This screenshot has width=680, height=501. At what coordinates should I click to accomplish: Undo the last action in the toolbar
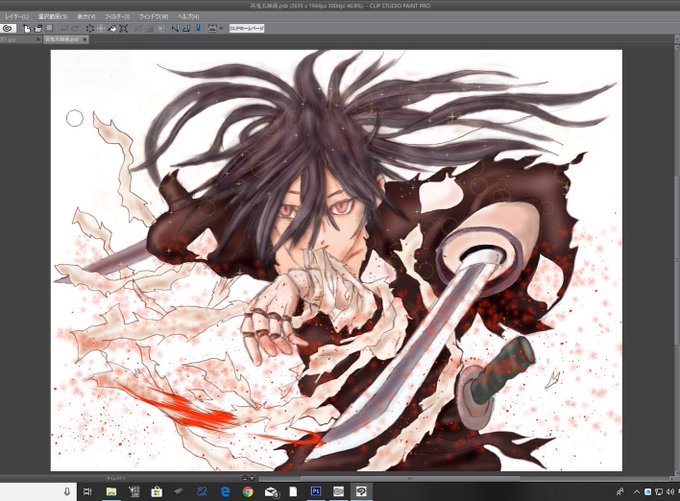click(x=63, y=29)
